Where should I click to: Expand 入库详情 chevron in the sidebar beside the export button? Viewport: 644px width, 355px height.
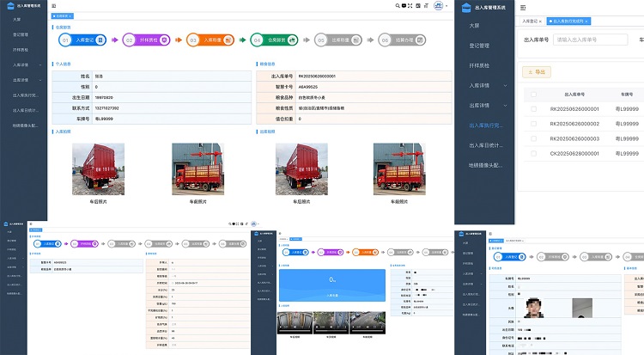coord(505,86)
